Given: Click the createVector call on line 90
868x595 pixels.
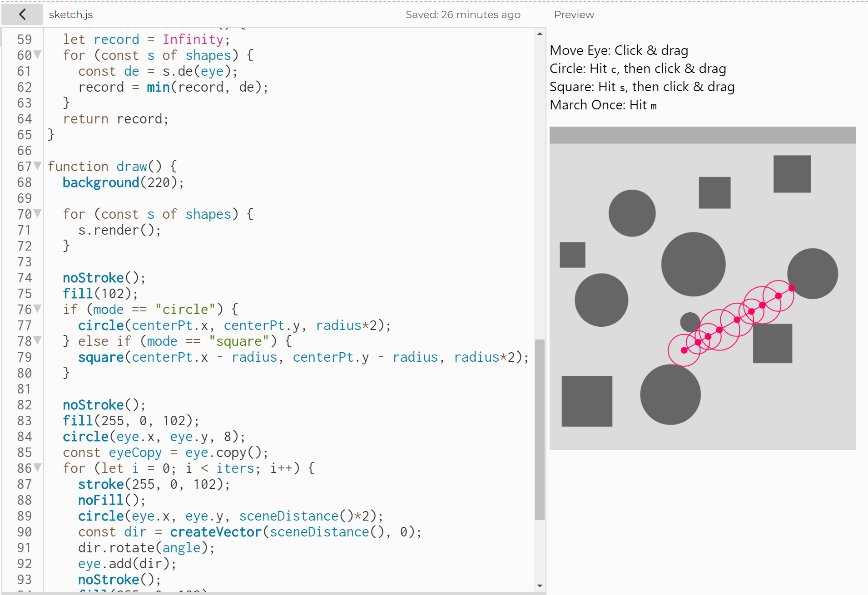Looking at the screenshot, I should (x=216, y=532).
